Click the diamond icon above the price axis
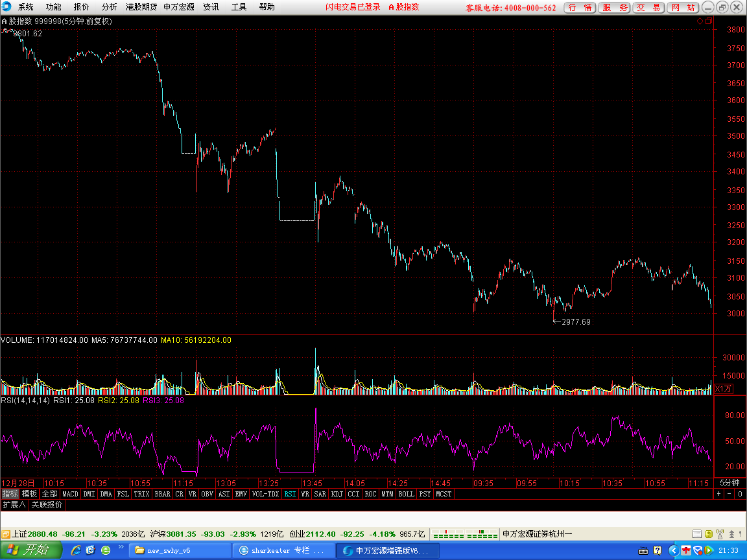This screenshot has height=560, width=747. [x=700, y=21]
